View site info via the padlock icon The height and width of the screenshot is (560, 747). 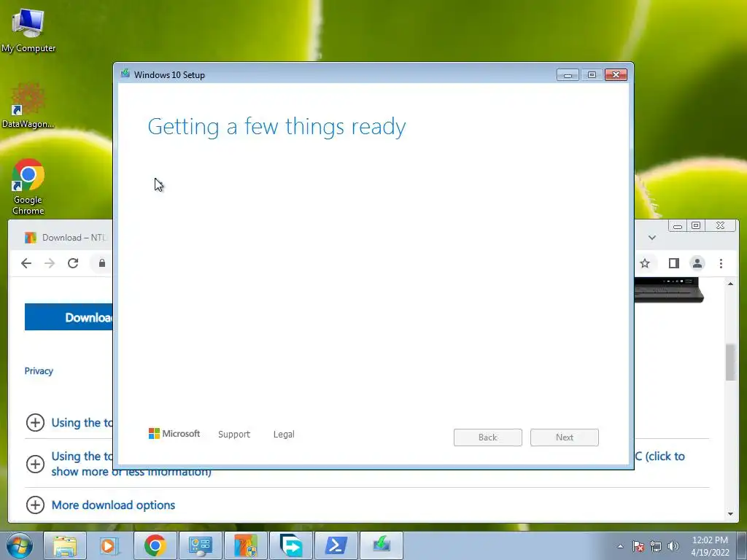click(x=102, y=263)
